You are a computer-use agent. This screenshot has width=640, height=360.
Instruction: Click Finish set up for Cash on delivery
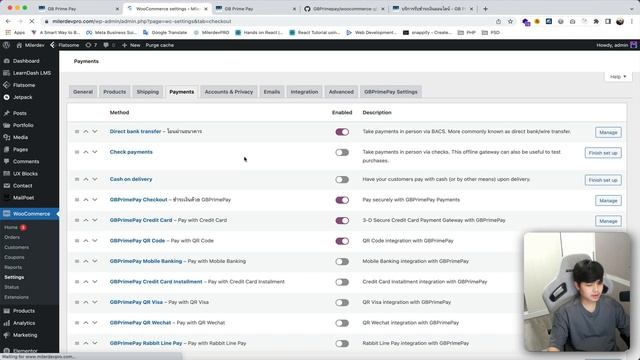603,180
